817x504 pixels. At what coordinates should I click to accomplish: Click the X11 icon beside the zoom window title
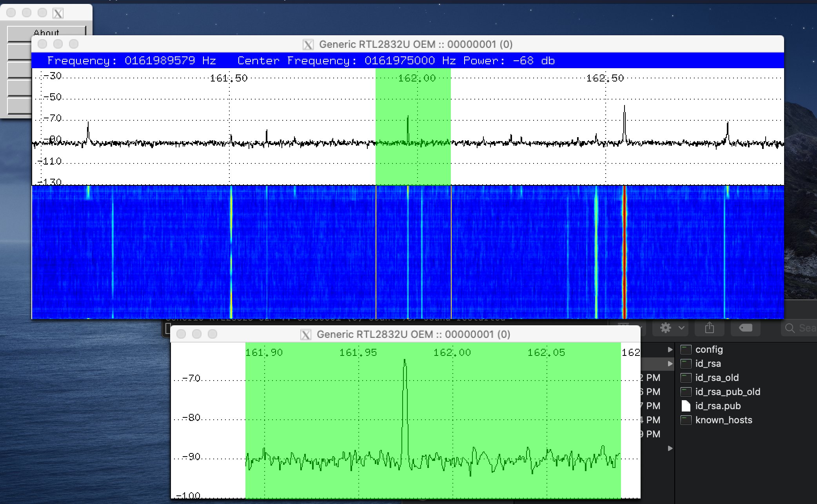point(306,335)
